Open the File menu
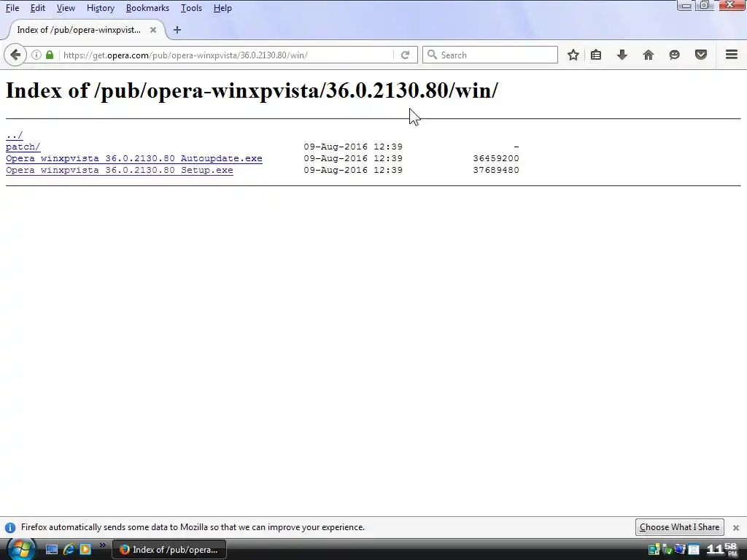 12,8
